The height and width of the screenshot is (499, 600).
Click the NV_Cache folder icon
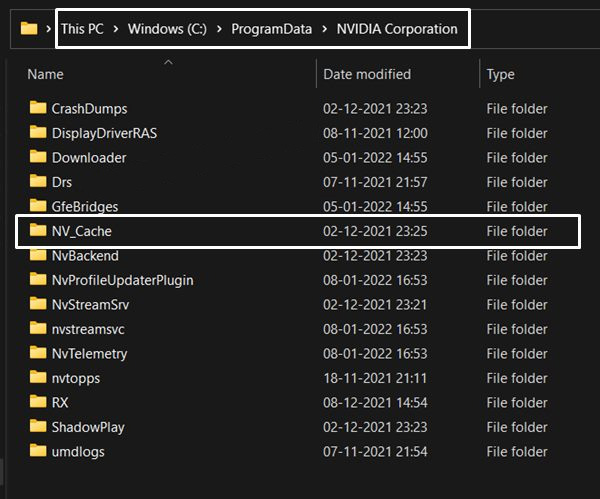coord(38,230)
